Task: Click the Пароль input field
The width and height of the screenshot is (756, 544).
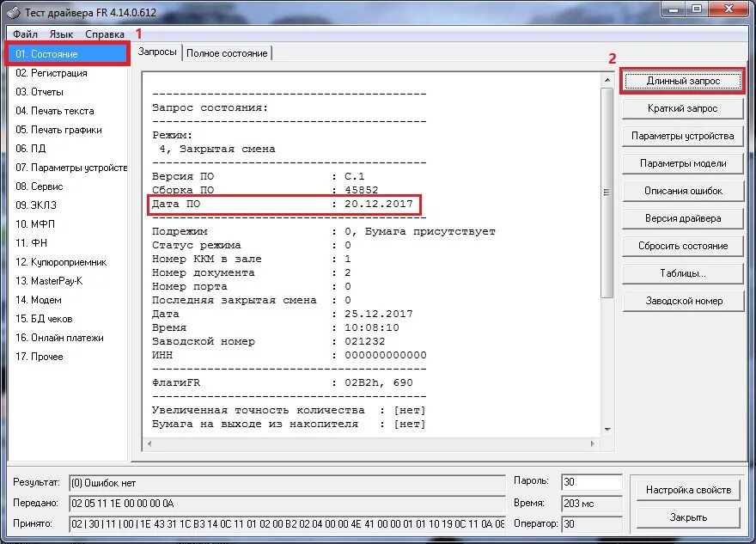Action: point(592,482)
